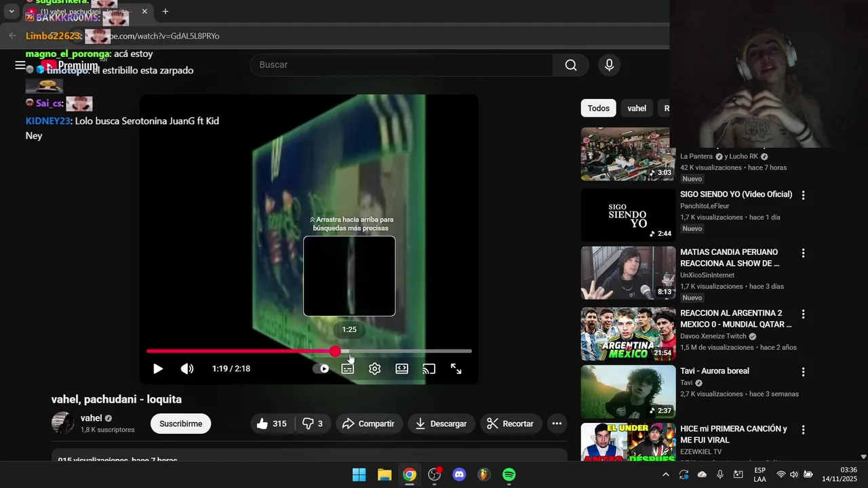Select the vahel filter chip

[x=637, y=108]
